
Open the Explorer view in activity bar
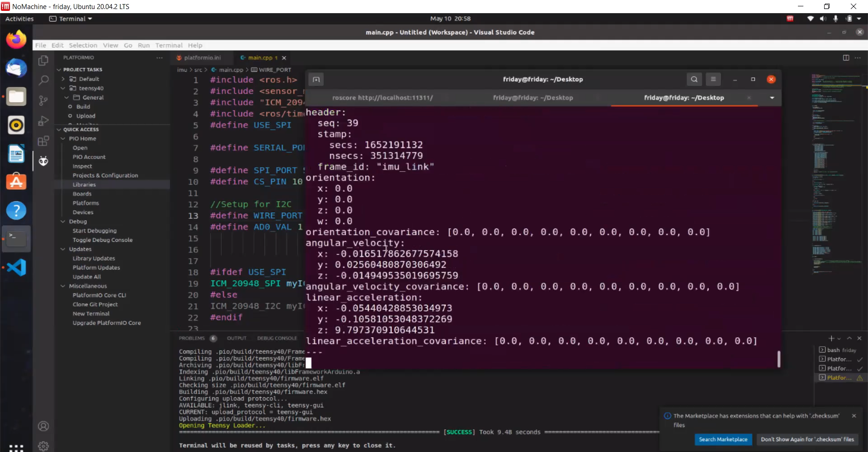tap(43, 60)
